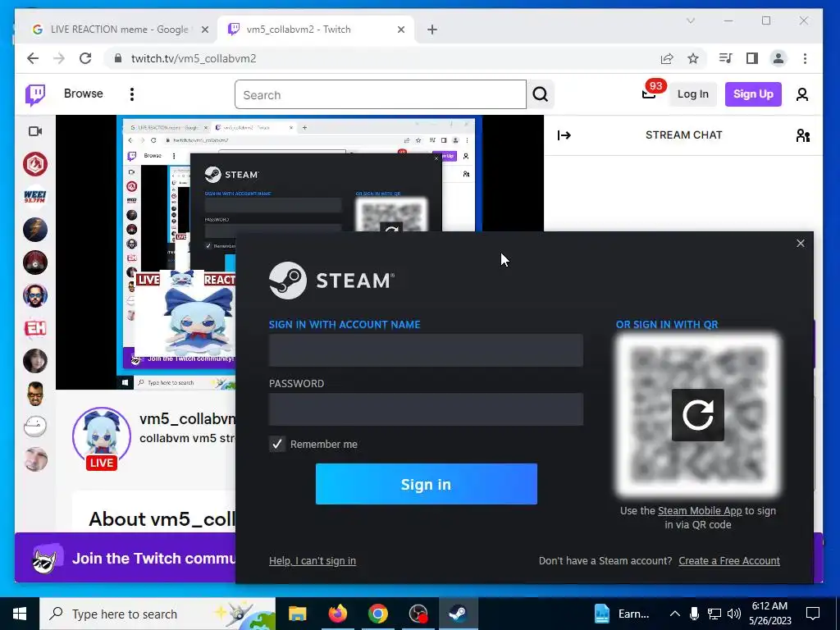The width and height of the screenshot is (840, 630).
Task: Open the clock showing 6:12 AM
Action: click(x=769, y=614)
